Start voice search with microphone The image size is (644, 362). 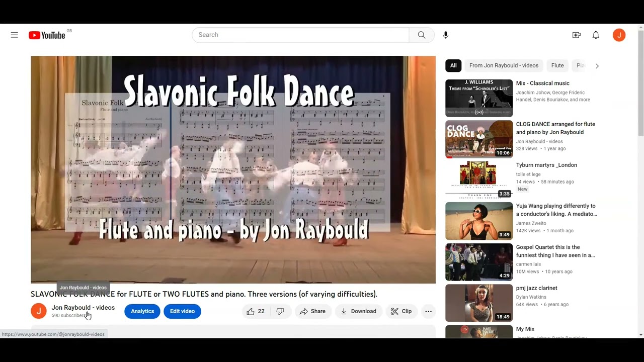pyautogui.click(x=445, y=35)
